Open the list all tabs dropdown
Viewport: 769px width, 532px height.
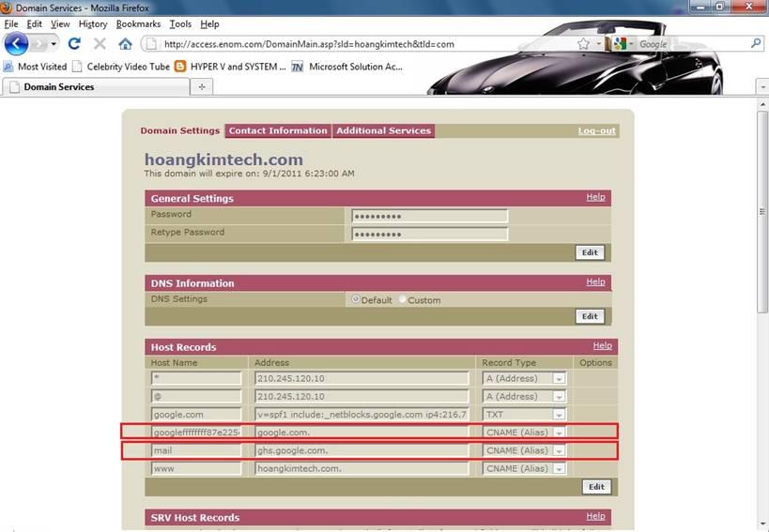[x=762, y=87]
